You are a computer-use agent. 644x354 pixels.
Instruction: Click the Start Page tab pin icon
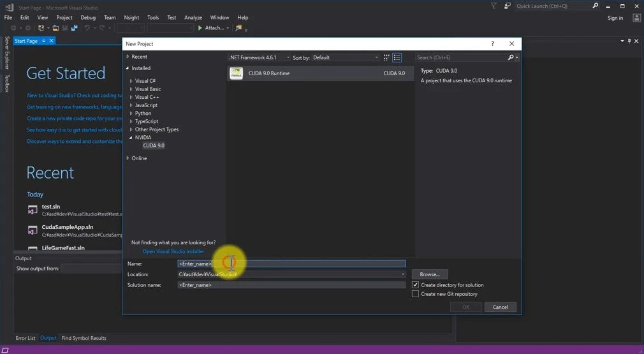pos(43,41)
